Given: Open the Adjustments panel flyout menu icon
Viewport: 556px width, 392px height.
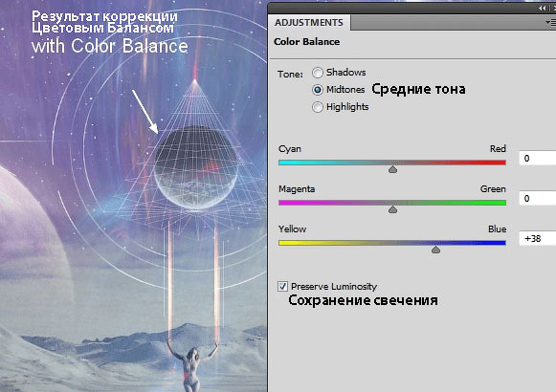Looking at the screenshot, I should click(550, 23).
